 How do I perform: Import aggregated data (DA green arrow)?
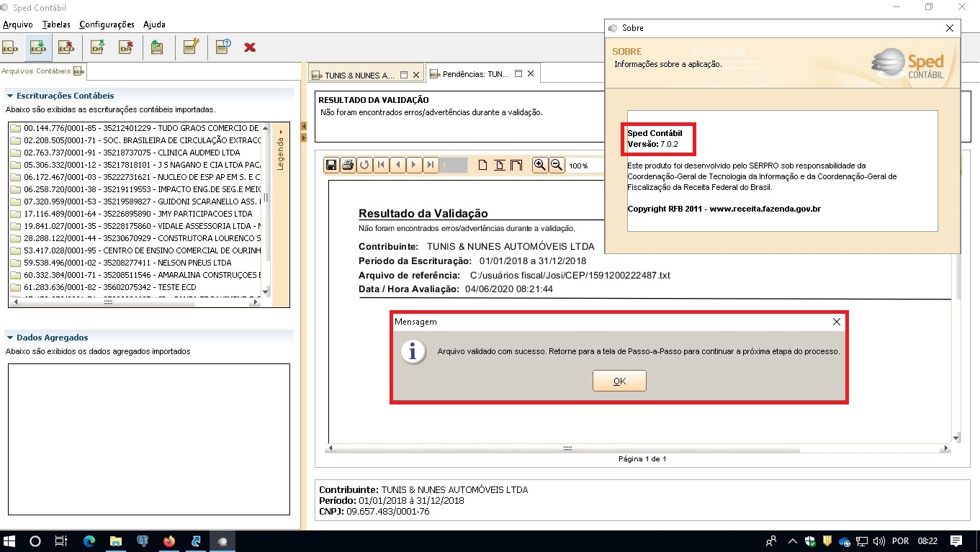click(x=98, y=47)
